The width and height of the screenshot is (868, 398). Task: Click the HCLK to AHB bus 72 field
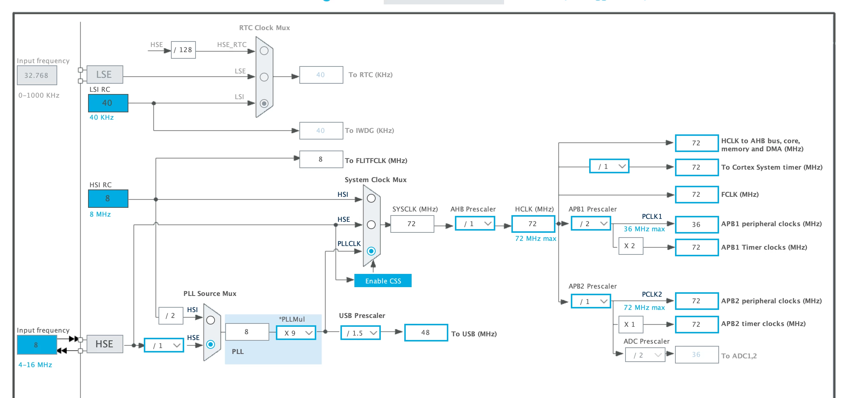[x=697, y=143]
